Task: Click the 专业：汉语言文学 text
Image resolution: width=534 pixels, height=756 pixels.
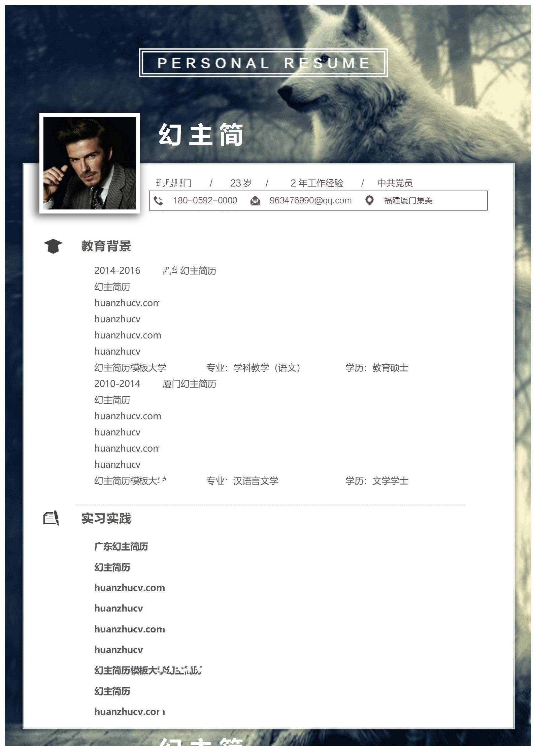Action: point(242,481)
